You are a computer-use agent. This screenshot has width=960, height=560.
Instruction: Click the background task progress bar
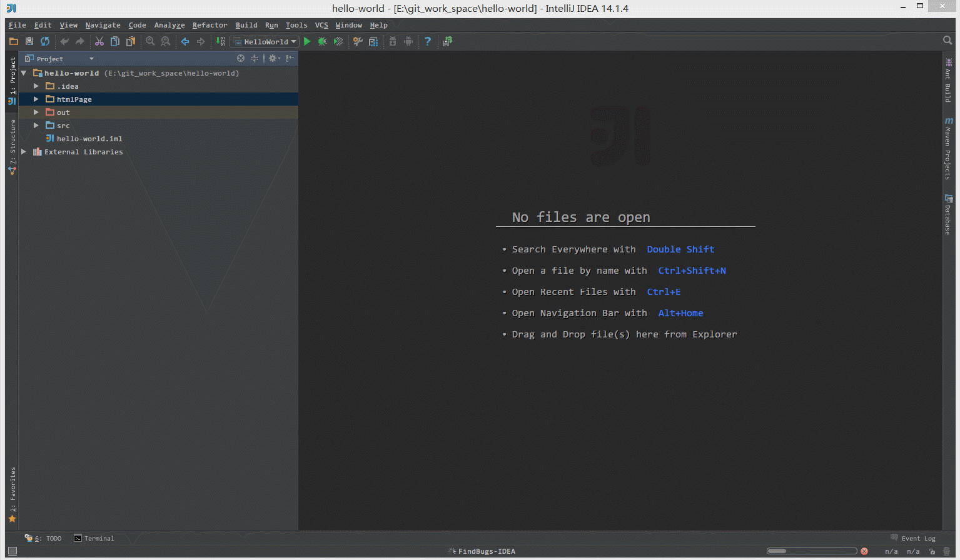pyautogui.click(x=812, y=551)
